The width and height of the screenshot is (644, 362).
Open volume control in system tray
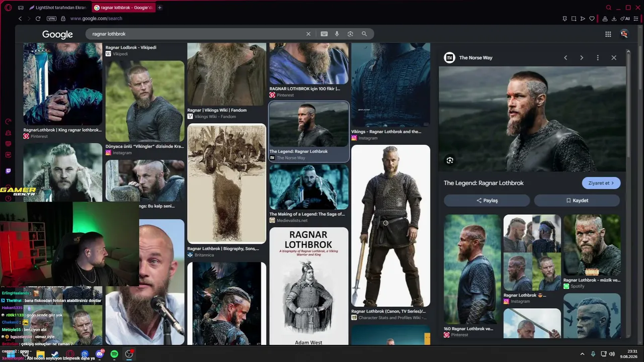[612, 354]
